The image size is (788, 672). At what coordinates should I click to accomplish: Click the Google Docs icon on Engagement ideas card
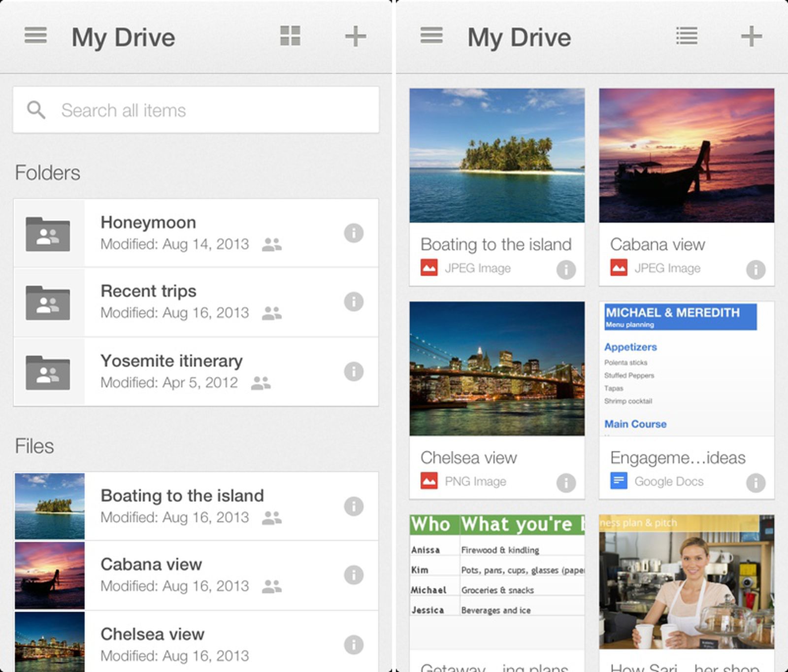tap(620, 481)
